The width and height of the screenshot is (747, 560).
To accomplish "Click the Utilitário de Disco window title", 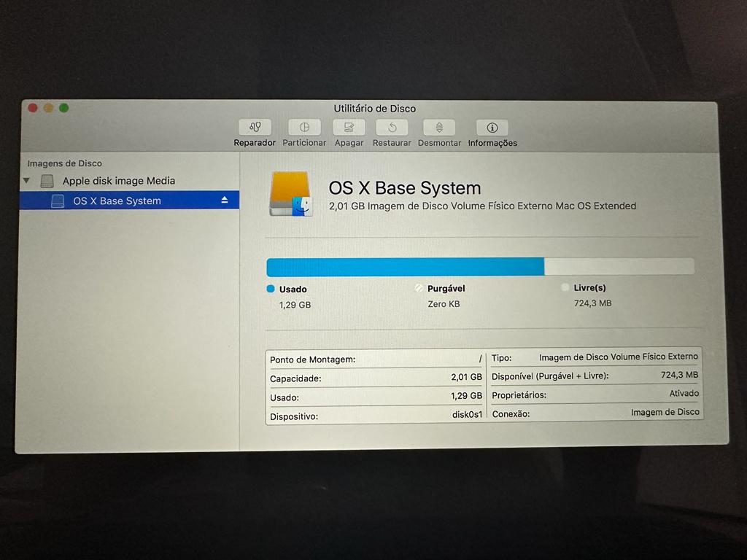I will [x=374, y=109].
